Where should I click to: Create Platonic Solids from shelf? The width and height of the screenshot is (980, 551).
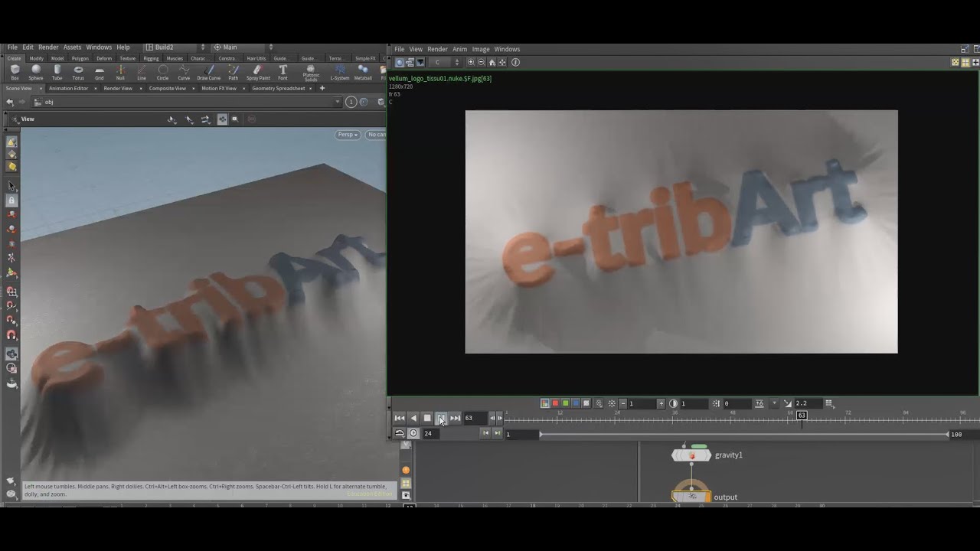click(x=311, y=72)
